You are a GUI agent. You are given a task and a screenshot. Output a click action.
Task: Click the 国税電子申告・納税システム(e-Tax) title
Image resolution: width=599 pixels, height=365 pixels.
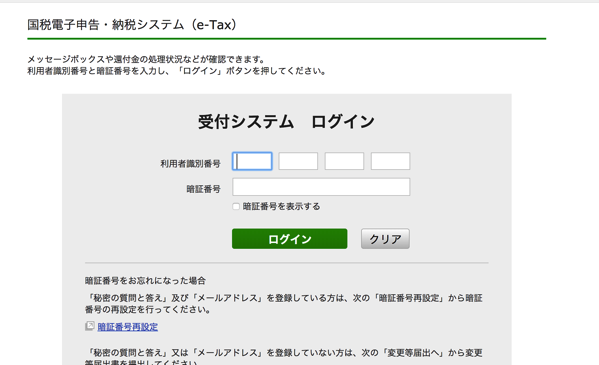pyautogui.click(x=132, y=25)
